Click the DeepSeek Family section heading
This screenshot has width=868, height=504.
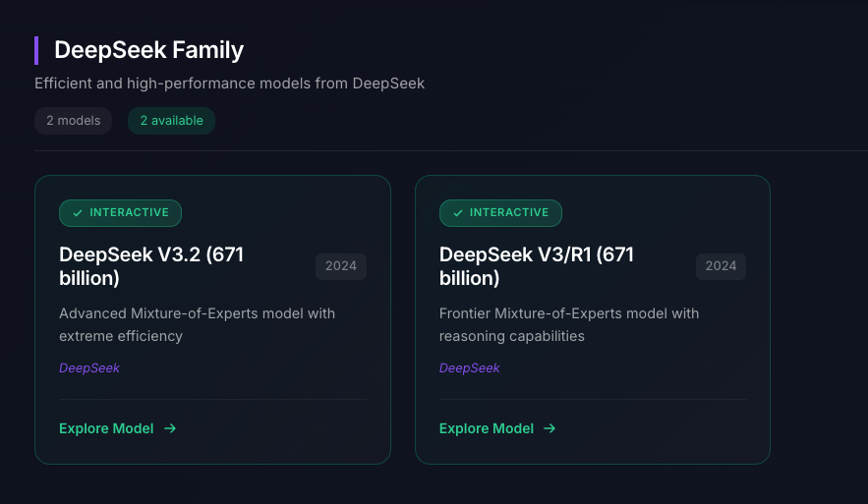click(148, 50)
